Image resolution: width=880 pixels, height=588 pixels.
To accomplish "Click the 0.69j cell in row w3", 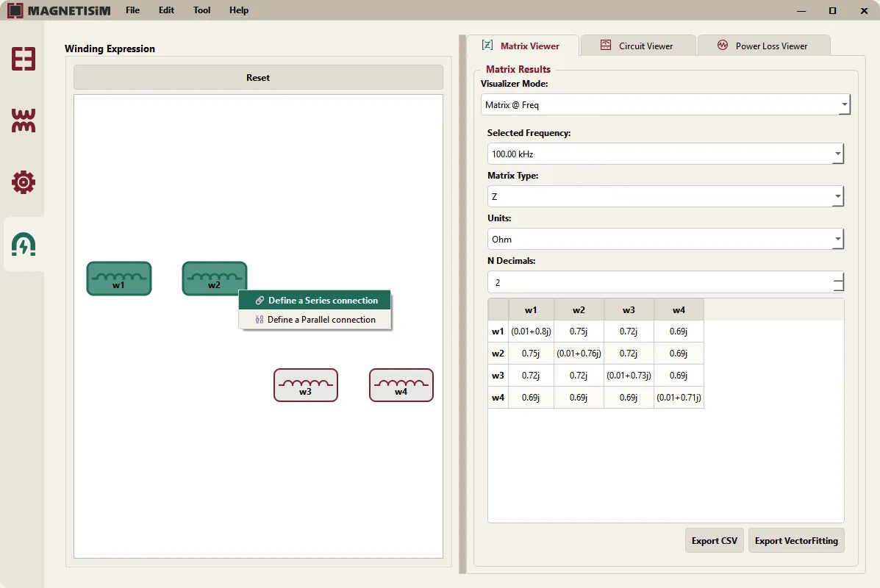I will tap(679, 376).
